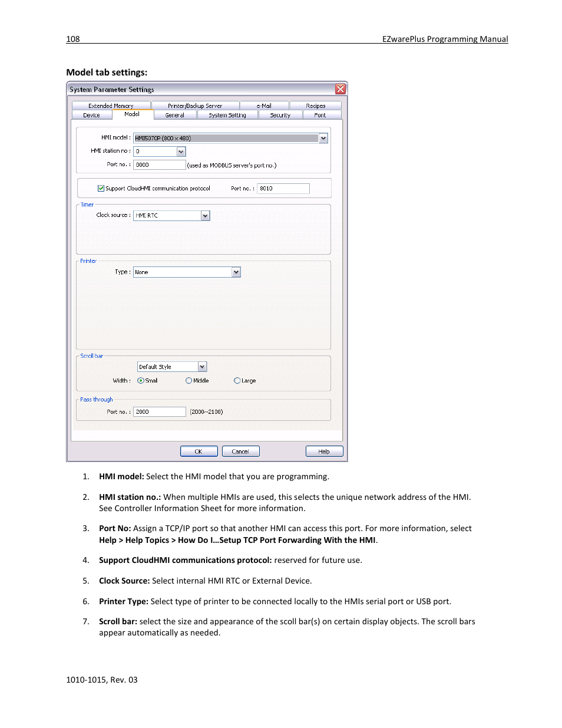
Task: Select the Device tab
Action: tap(92, 115)
